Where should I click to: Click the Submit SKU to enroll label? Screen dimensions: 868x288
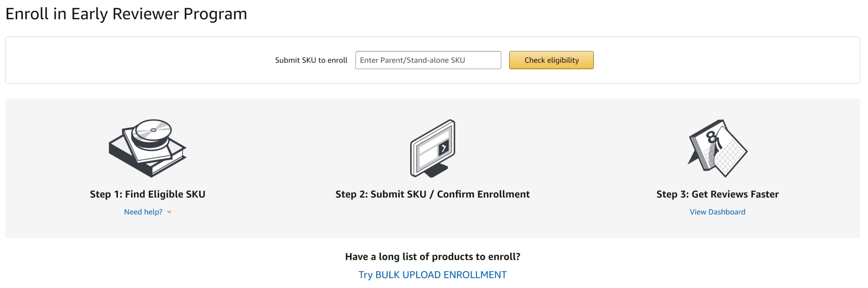click(x=311, y=60)
